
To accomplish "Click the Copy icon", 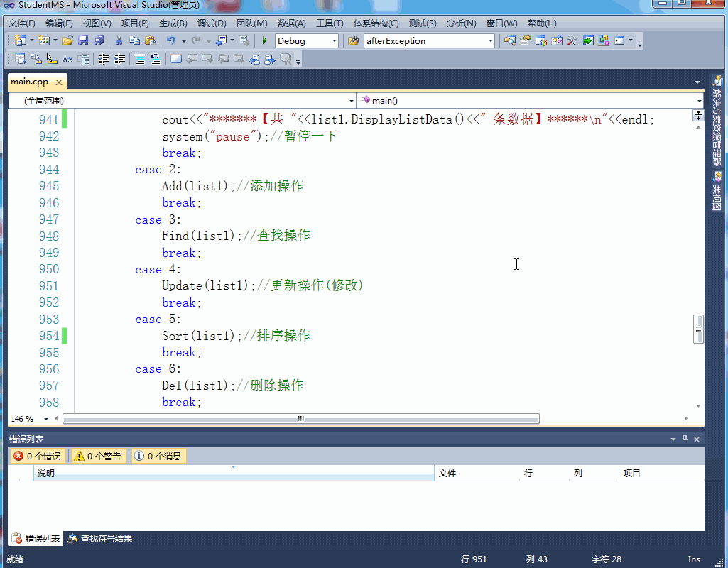I will click(x=135, y=41).
